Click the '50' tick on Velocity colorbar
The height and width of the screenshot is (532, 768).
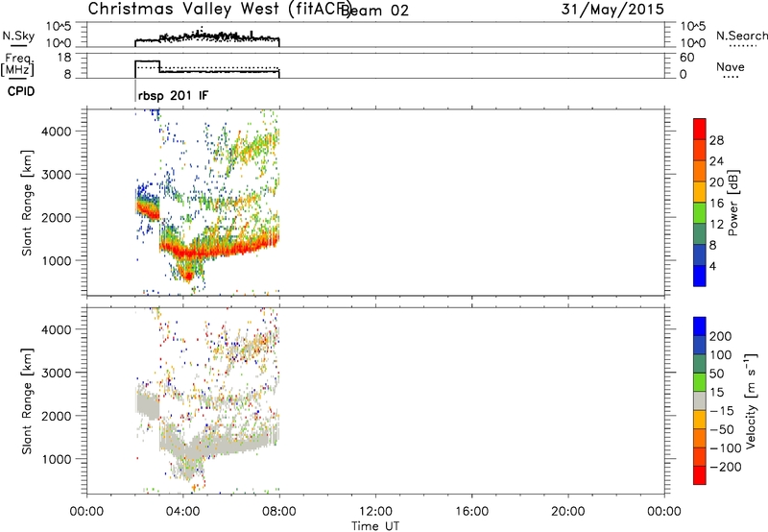pos(716,374)
